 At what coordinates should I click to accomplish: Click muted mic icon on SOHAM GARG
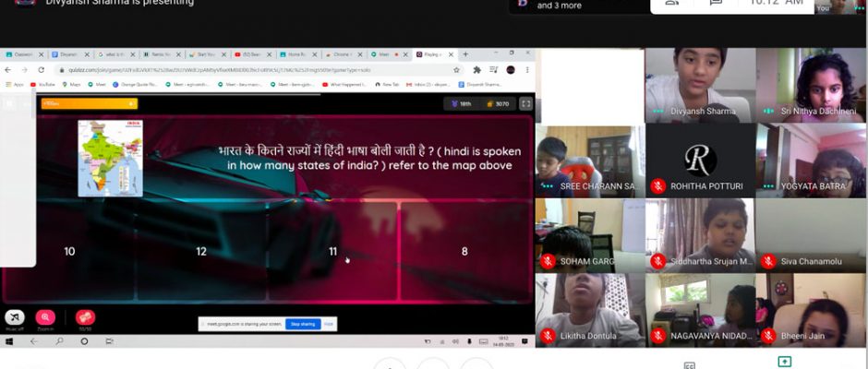point(548,261)
